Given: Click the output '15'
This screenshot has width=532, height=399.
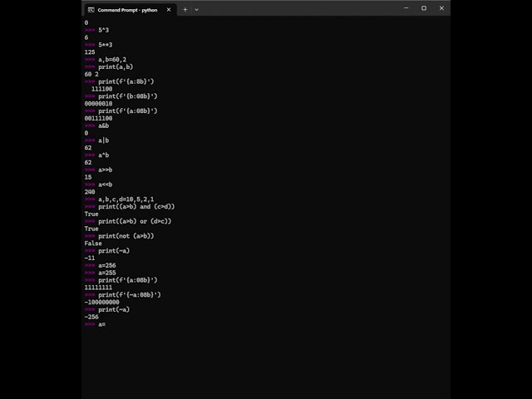Looking at the screenshot, I should tap(88, 177).
